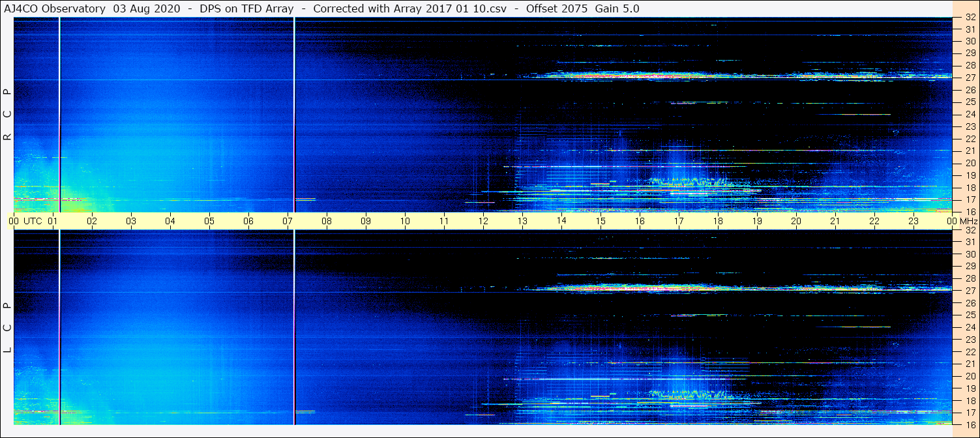The height and width of the screenshot is (438, 980).
Task: Choose the "19" hour tick label on time axis
Action: [x=757, y=221]
